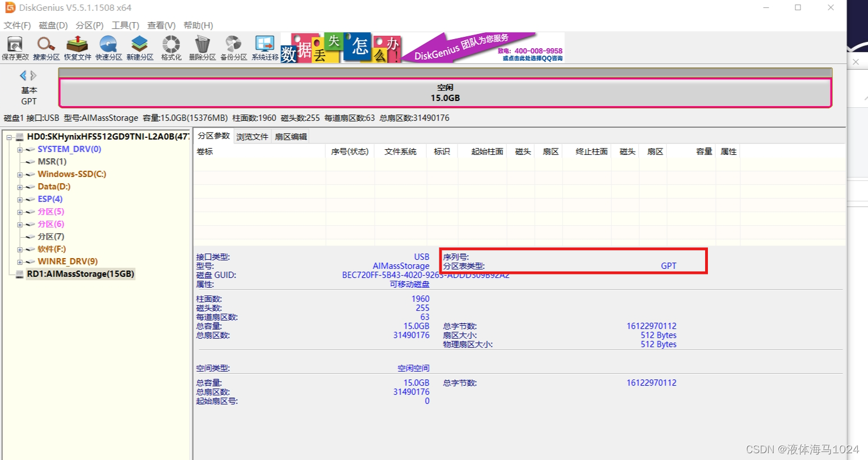
Task: Click the 卷标 column header
Action: [259, 151]
